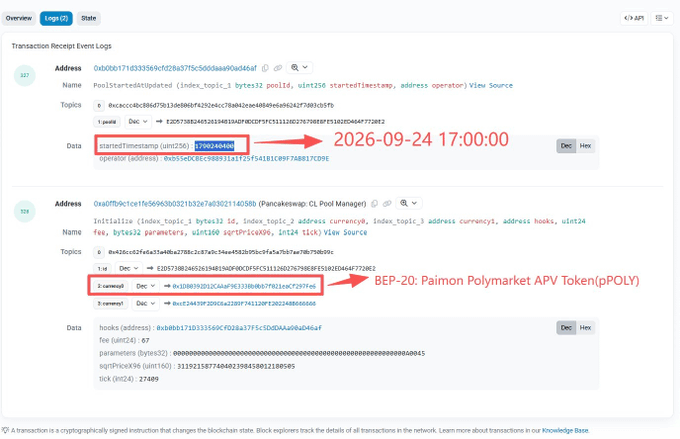Click the 3:currency1 topic label
This screenshot has height=439, width=680.
tap(111, 304)
